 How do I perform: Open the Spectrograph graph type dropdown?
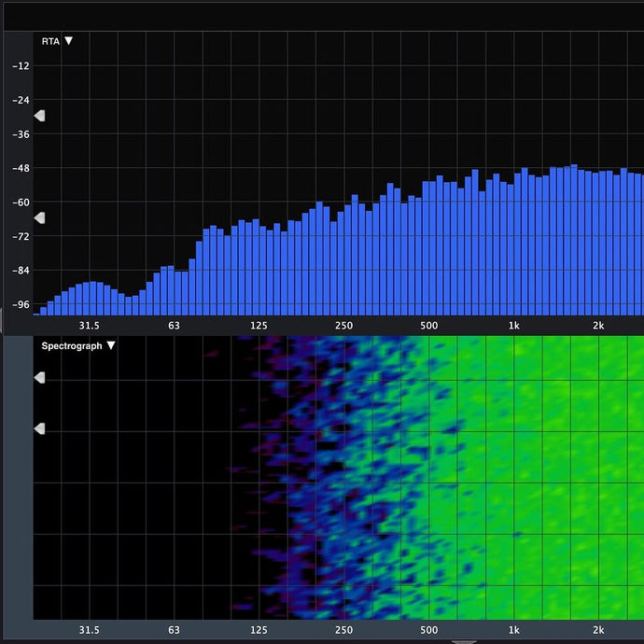click(x=111, y=345)
